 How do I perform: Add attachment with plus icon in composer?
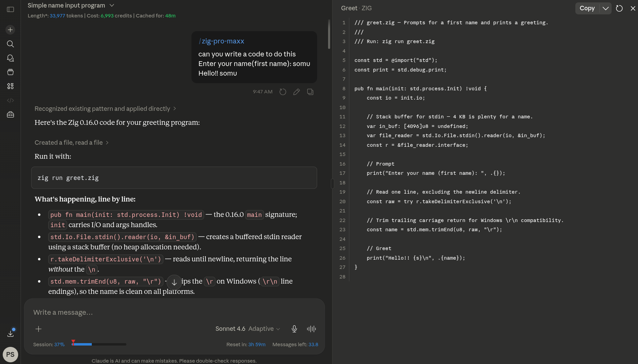tap(38, 329)
